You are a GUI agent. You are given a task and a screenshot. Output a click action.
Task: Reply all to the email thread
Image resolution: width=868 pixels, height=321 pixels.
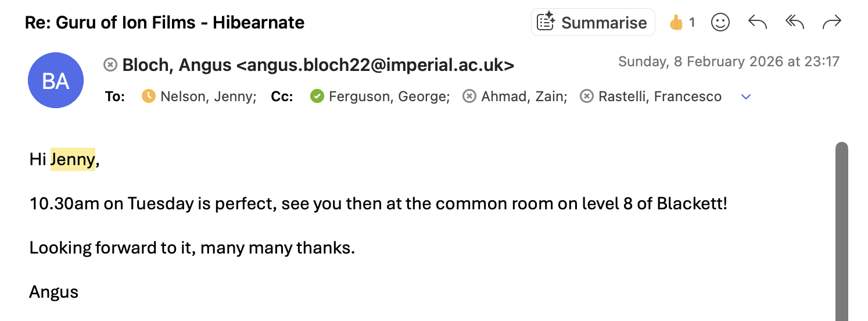[794, 23]
